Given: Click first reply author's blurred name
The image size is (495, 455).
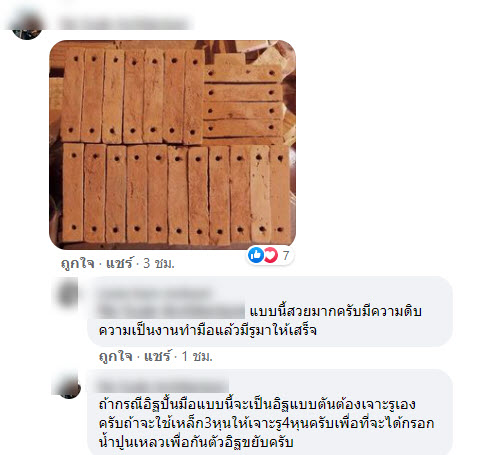Looking at the screenshot, I should (154, 293).
